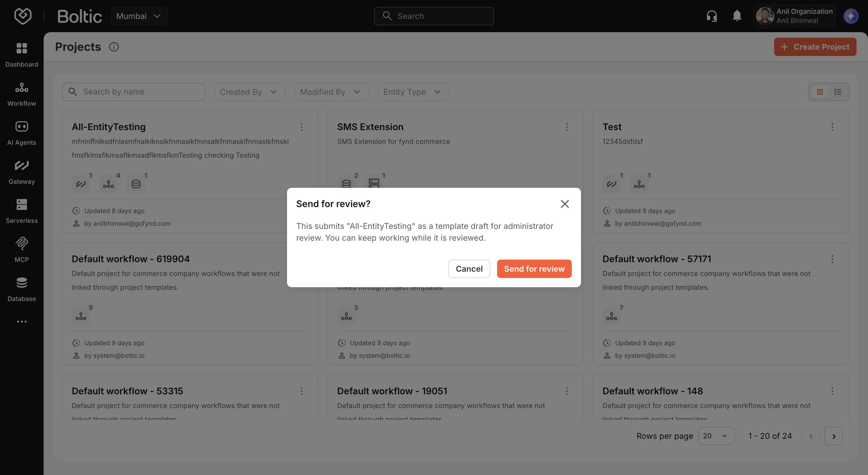Open the All-EntityTesting project title

108,127
